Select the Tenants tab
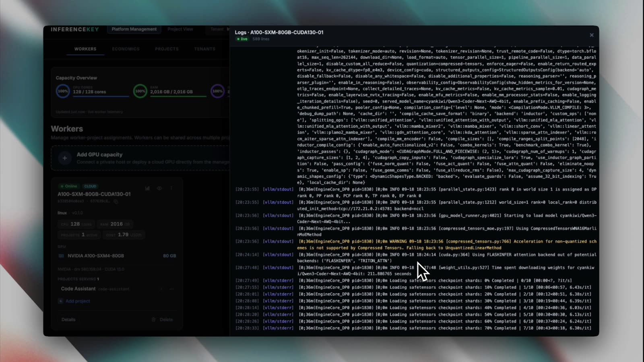 click(x=204, y=49)
